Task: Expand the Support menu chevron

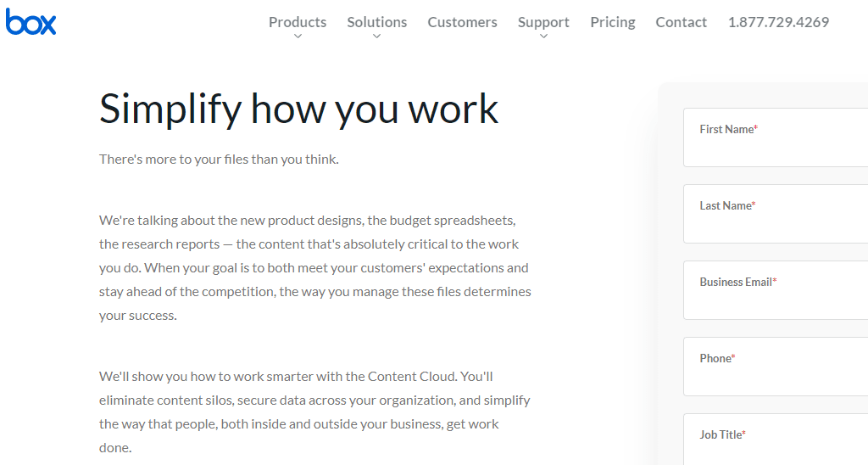Action: pos(543,36)
